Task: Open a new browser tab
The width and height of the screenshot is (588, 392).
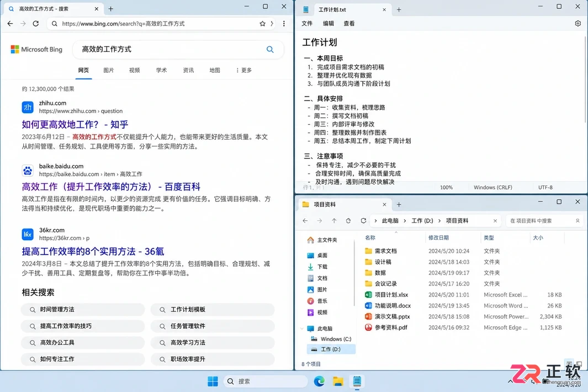Action: pyautogui.click(x=110, y=9)
